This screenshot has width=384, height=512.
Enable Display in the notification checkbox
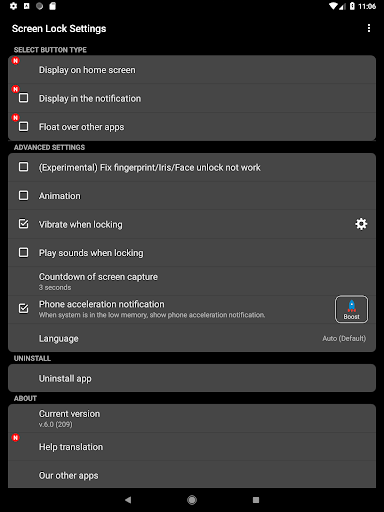click(x=23, y=98)
